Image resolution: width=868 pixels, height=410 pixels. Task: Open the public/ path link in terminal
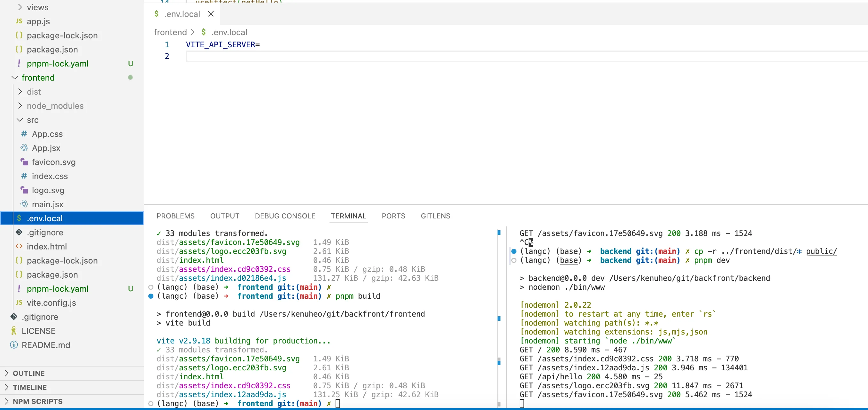[x=821, y=251]
